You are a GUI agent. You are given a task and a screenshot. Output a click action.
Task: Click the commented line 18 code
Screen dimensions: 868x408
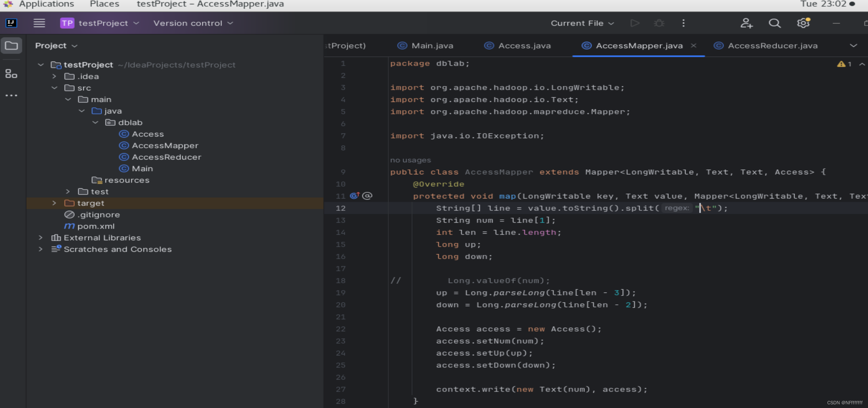[498, 281]
